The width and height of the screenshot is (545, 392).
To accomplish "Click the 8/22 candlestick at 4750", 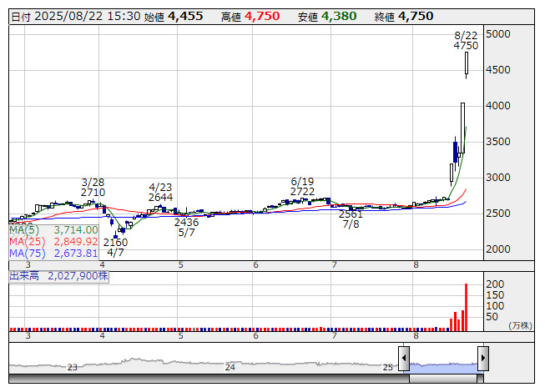I will [467, 64].
